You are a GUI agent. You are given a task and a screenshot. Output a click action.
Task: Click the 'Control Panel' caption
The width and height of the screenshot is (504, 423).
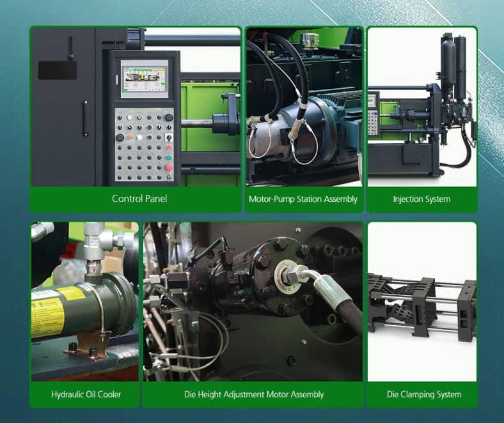pyautogui.click(x=139, y=199)
